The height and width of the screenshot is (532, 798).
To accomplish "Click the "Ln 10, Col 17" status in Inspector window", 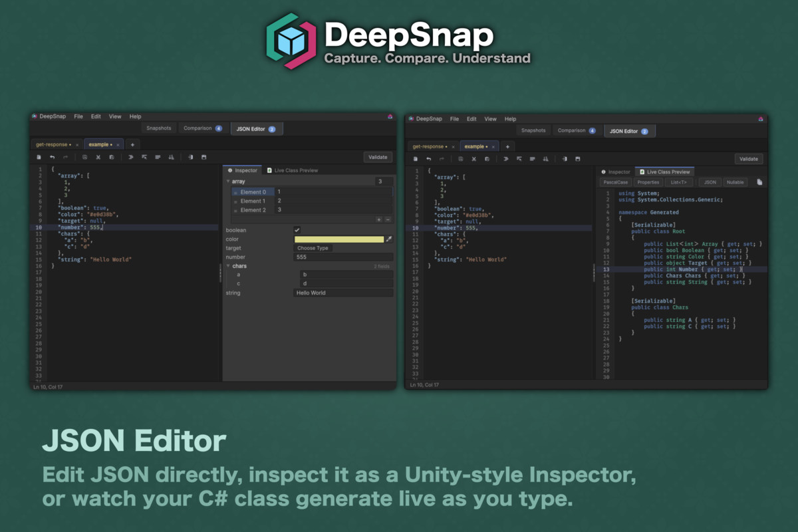I will click(x=49, y=386).
